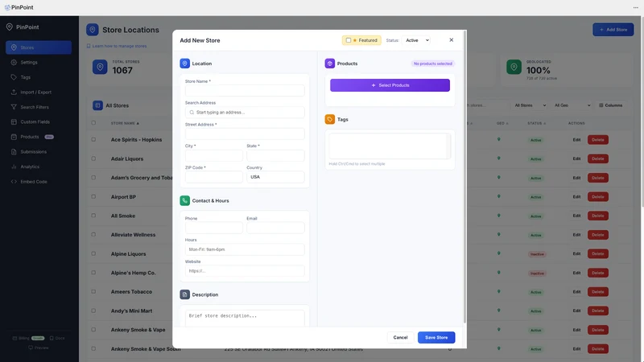
Task: Open Submissions in the sidebar
Action: (x=39, y=152)
